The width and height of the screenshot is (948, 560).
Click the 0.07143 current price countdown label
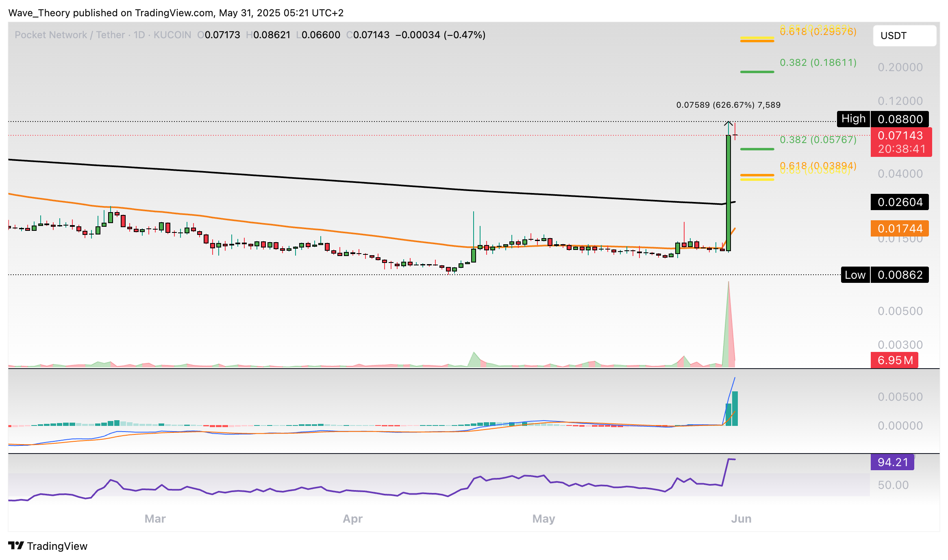pos(901,142)
